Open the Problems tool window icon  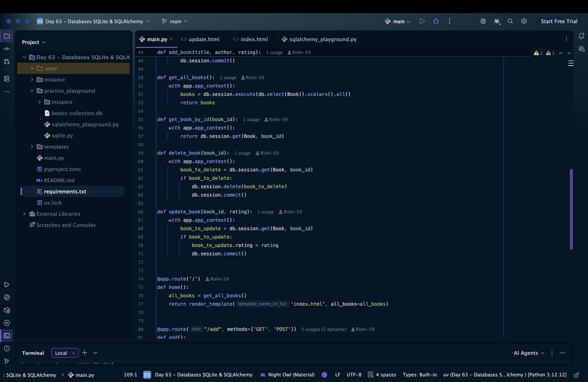(x=6, y=348)
